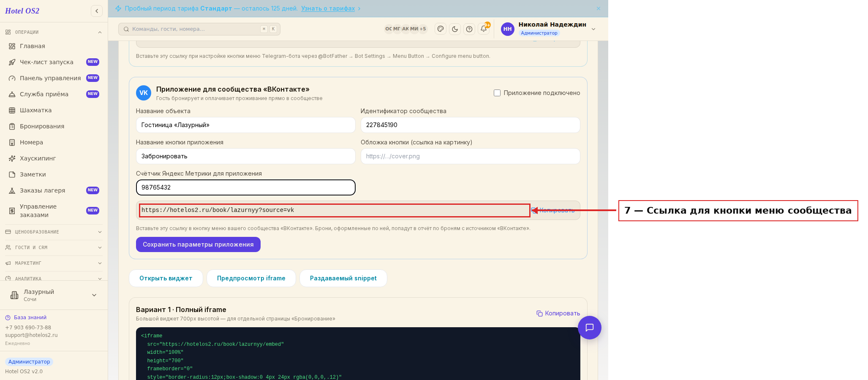Open the theme palette icon in header
868x380 pixels.
[x=441, y=29]
